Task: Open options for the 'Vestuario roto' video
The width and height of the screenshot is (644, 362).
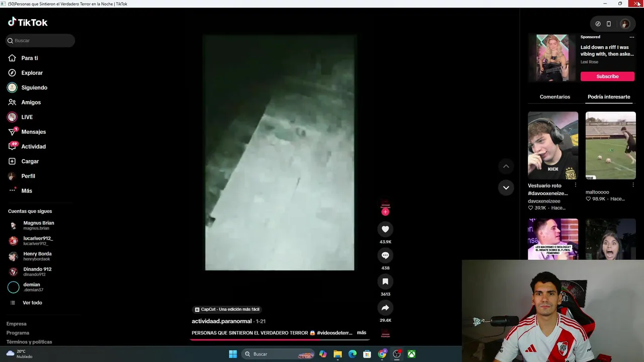Action: point(576,186)
